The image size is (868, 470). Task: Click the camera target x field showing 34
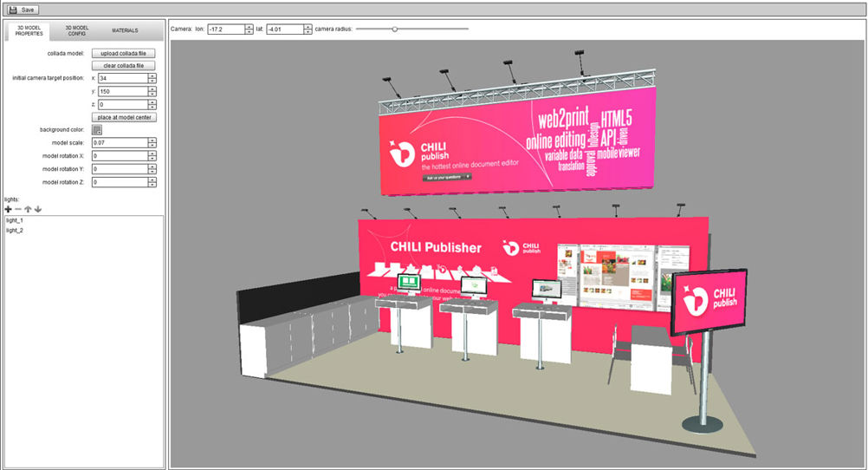(123, 78)
